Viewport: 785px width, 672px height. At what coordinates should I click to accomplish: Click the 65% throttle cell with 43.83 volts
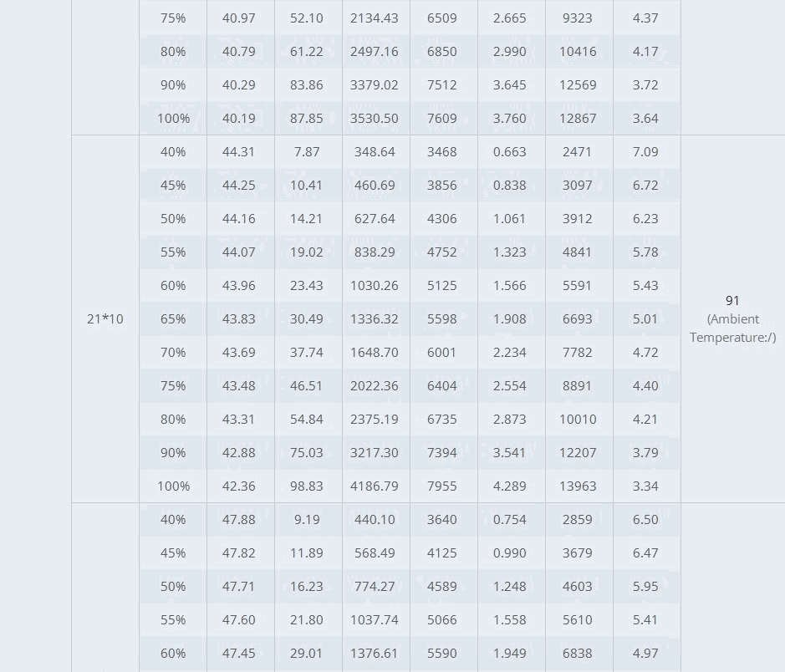[173, 318]
